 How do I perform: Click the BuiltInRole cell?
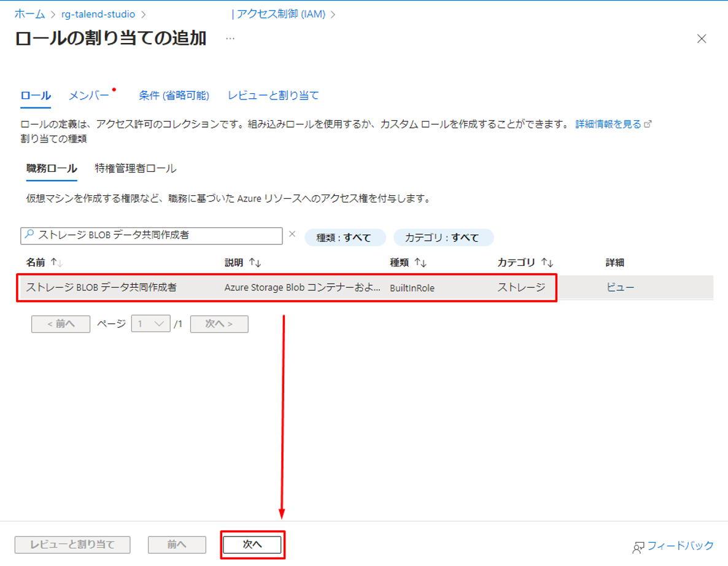point(412,288)
